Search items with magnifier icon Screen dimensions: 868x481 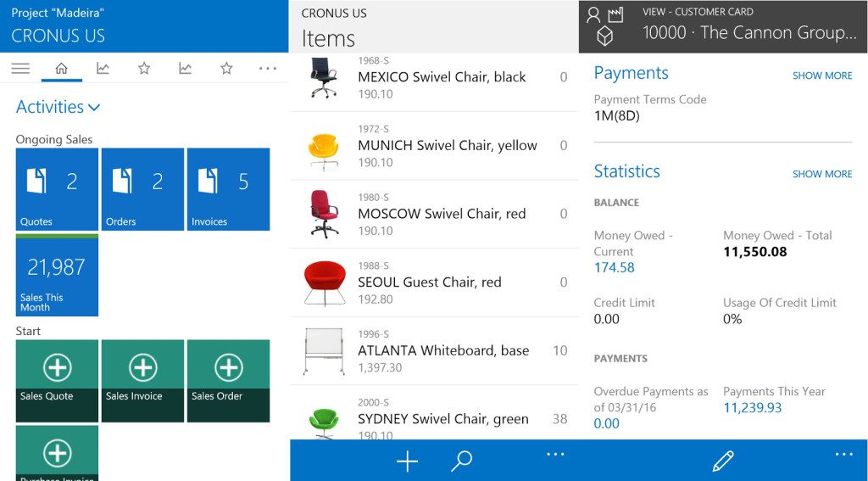point(461,461)
